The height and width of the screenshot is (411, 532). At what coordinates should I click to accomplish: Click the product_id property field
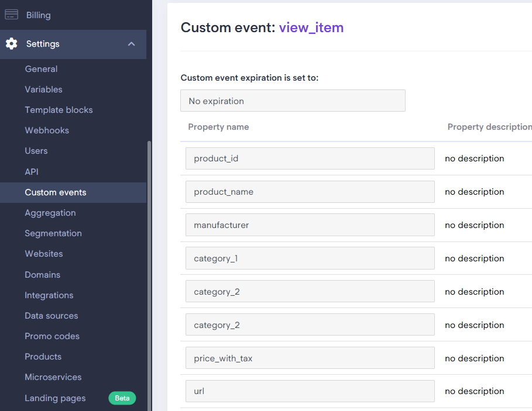pyautogui.click(x=310, y=158)
